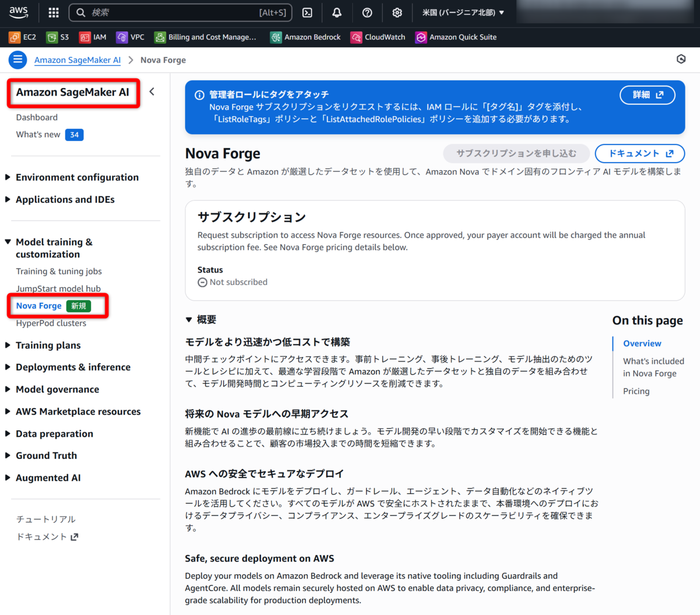Open the hexagon panel icon at top right
The width and height of the screenshot is (700, 615).
coord(681,59)
